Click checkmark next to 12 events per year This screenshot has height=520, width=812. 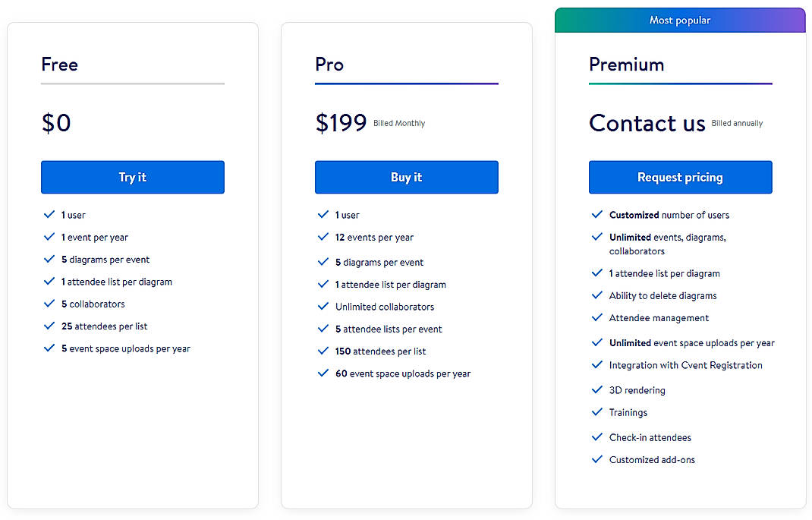323,237
